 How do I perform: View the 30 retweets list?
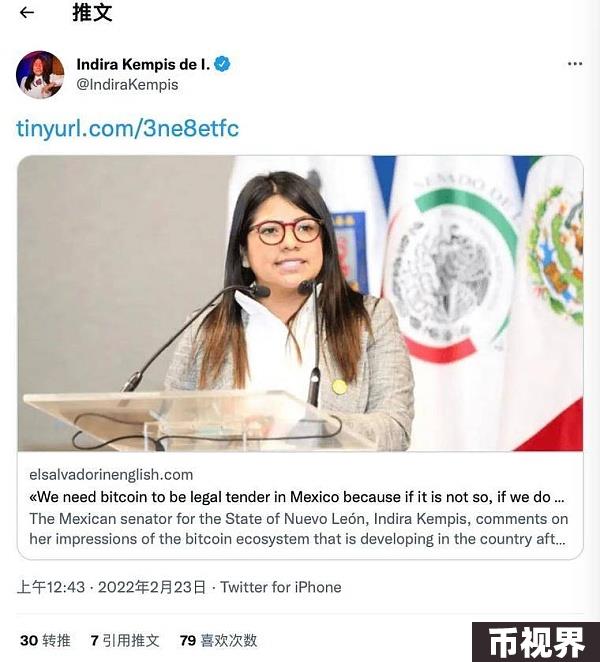pos(45,640)
